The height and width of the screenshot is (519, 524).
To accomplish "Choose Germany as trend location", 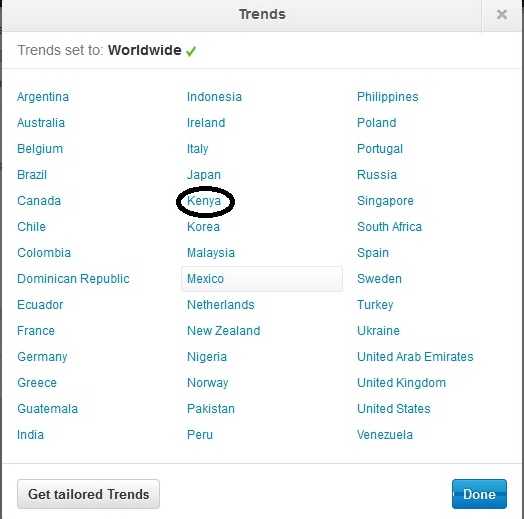I will [x=42, y=357].
